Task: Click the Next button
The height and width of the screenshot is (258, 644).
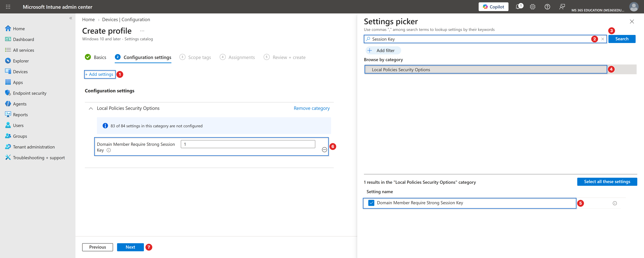Action: (x=130, y=247)
